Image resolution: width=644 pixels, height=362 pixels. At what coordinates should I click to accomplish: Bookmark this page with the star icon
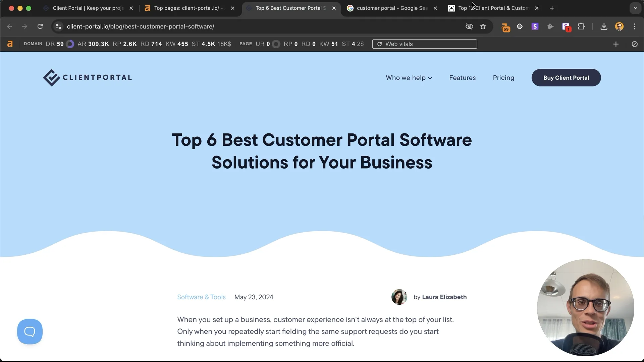click(x=483, y=26)
